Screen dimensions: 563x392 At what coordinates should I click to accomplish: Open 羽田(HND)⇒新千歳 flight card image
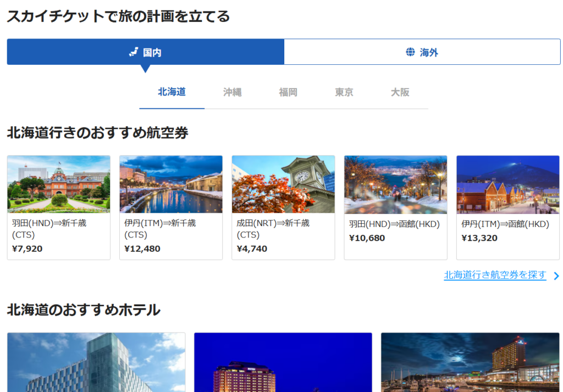59,184
